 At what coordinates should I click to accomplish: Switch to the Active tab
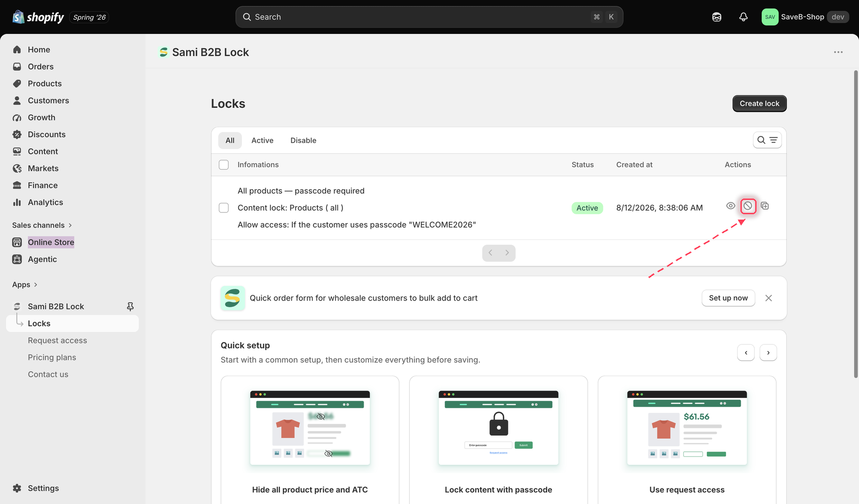tap(262, 140)
